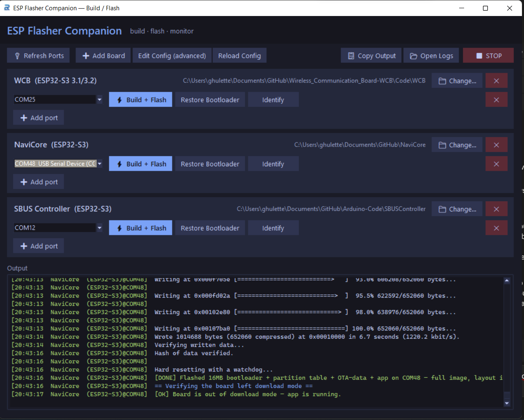Click the COM25 port field

coord(55,99)
